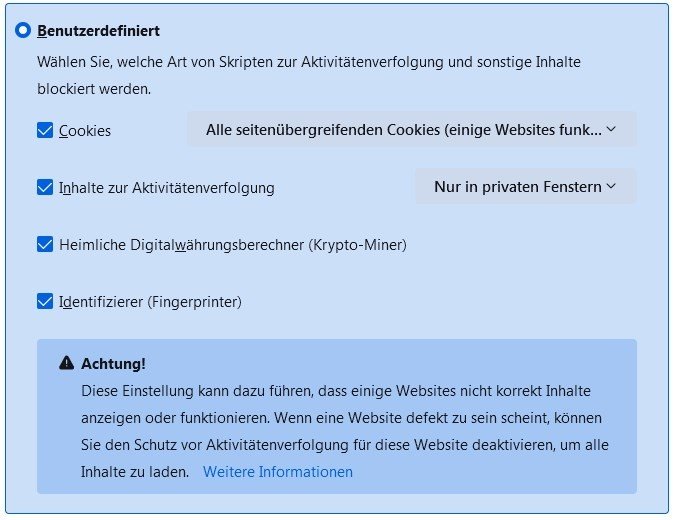Click the 'Wählen Sie, welche Art' description text
The image size is (676, 520).
coord(308,62)
